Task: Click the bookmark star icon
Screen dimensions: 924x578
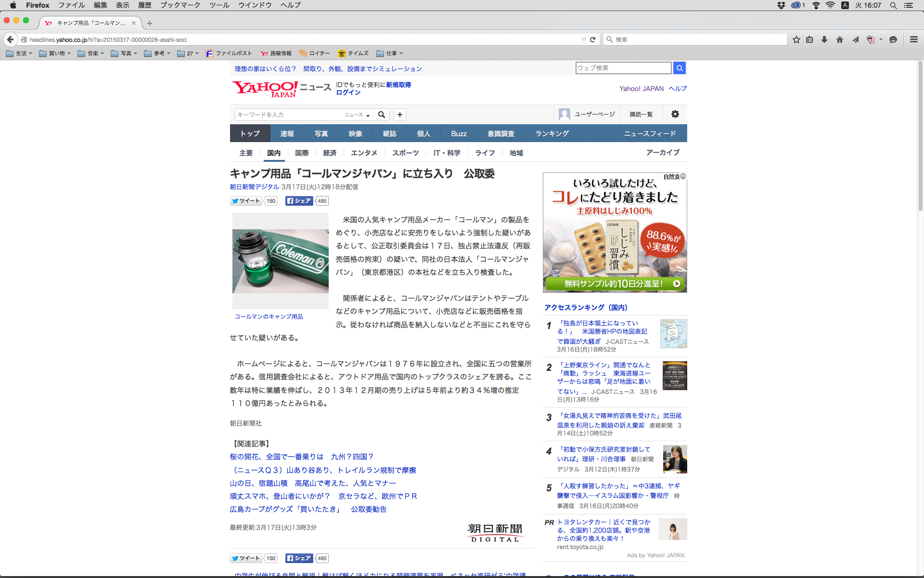Action: [x=796, y=39]
